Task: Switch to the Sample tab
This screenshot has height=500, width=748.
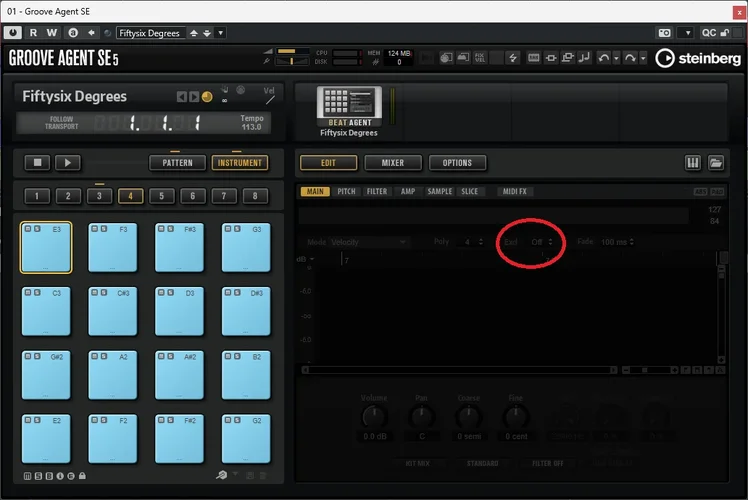Action: coord(439,191)
